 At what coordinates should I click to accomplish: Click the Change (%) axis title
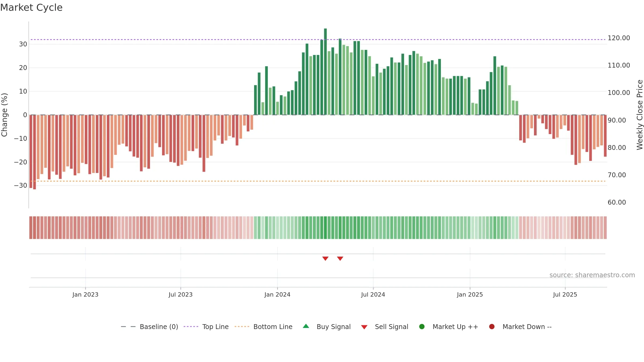(x=4, y=115)
